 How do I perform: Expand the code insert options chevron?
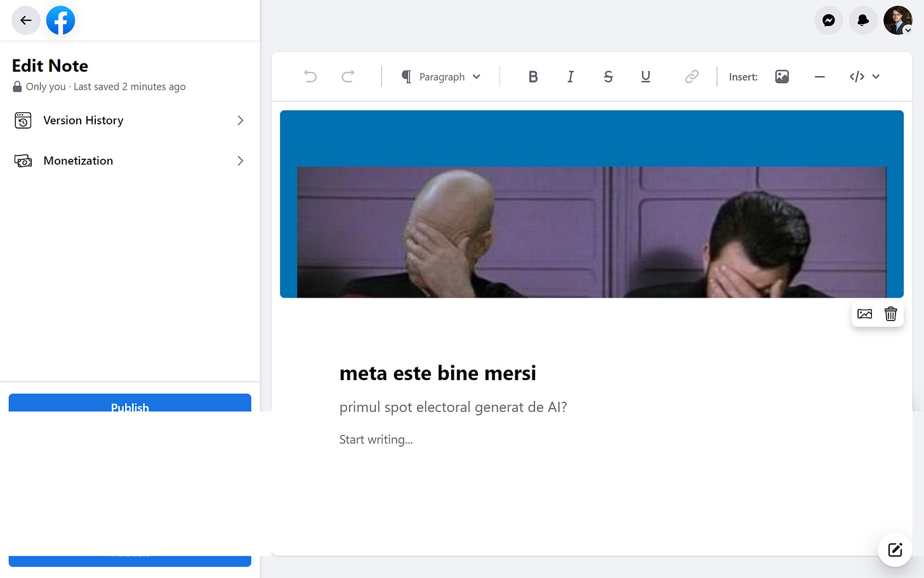click(876, 77)
